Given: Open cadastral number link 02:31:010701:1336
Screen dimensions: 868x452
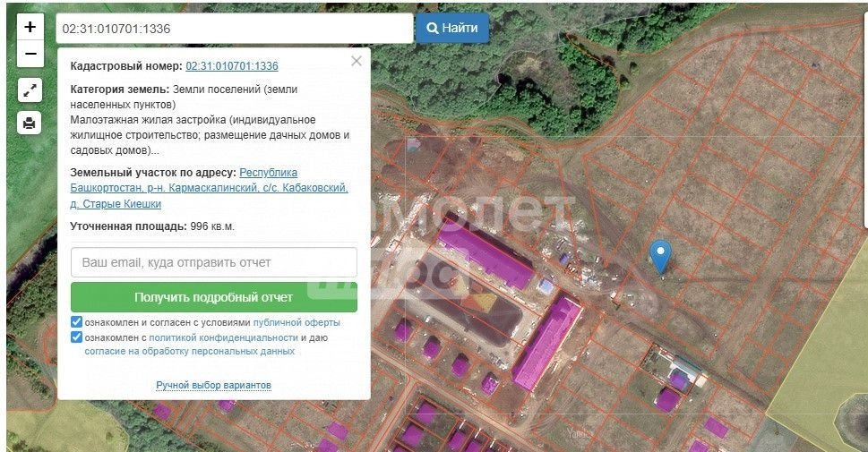Looking at the screenshot, I should point(232,66).
